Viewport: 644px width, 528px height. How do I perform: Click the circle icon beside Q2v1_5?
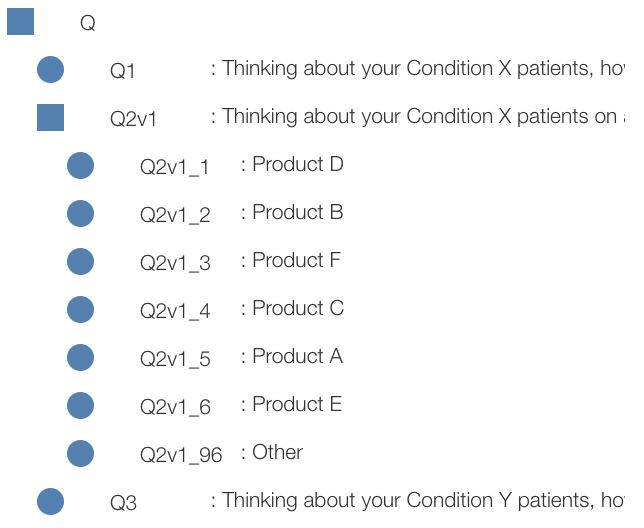coord(80,357)
